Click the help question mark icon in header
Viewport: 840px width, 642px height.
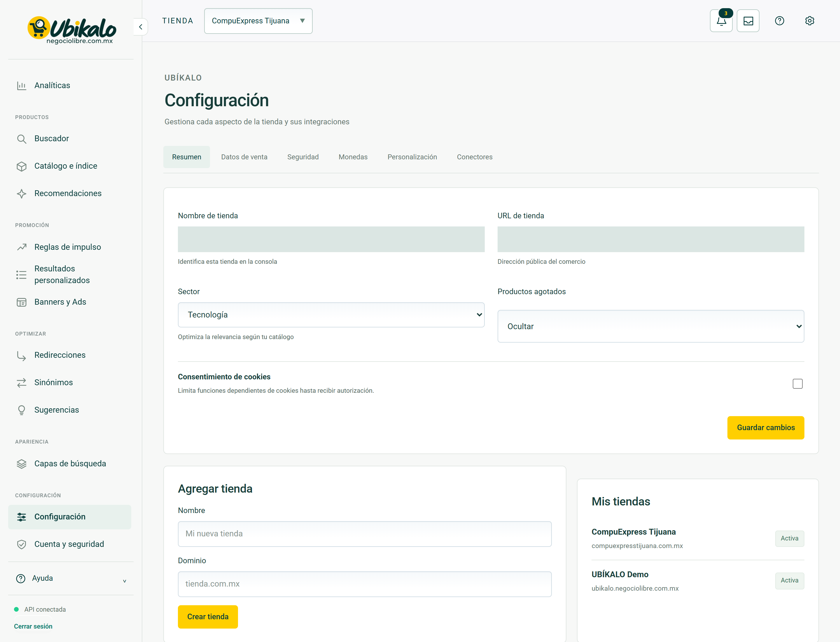tap(779, 21)
